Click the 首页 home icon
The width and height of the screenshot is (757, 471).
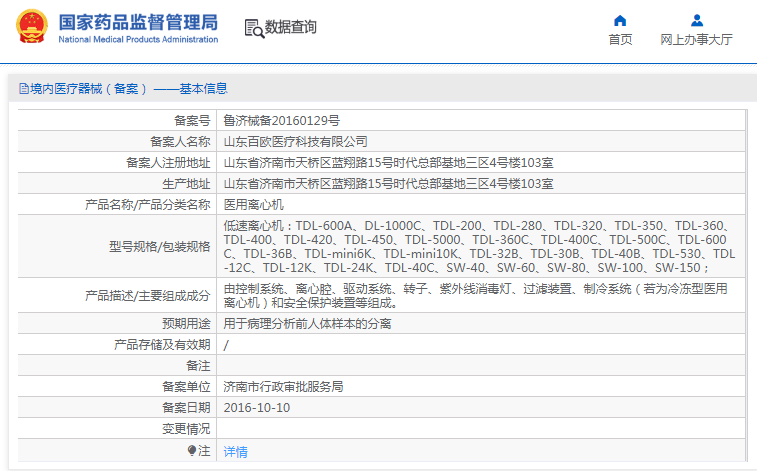[x=620, y=20]
